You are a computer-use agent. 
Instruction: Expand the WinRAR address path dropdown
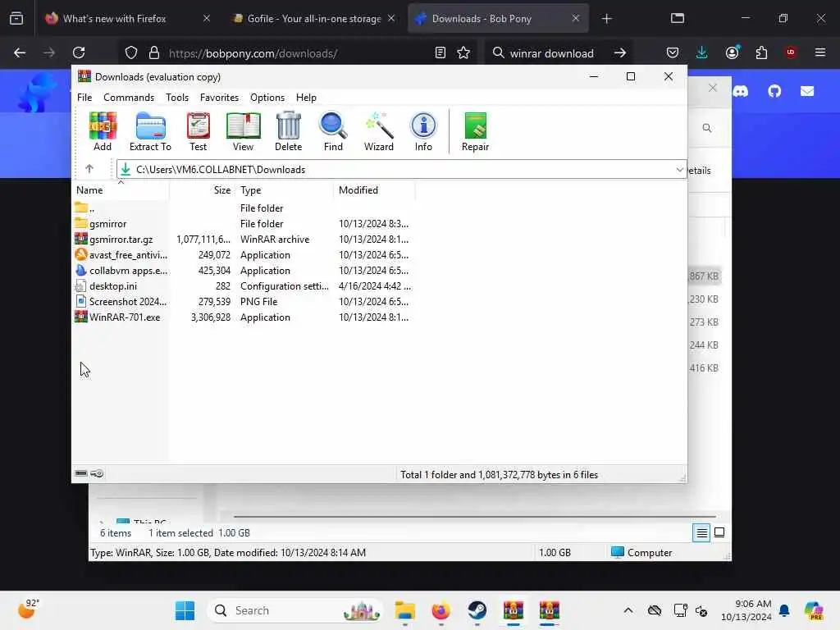(x=679, y=169)
